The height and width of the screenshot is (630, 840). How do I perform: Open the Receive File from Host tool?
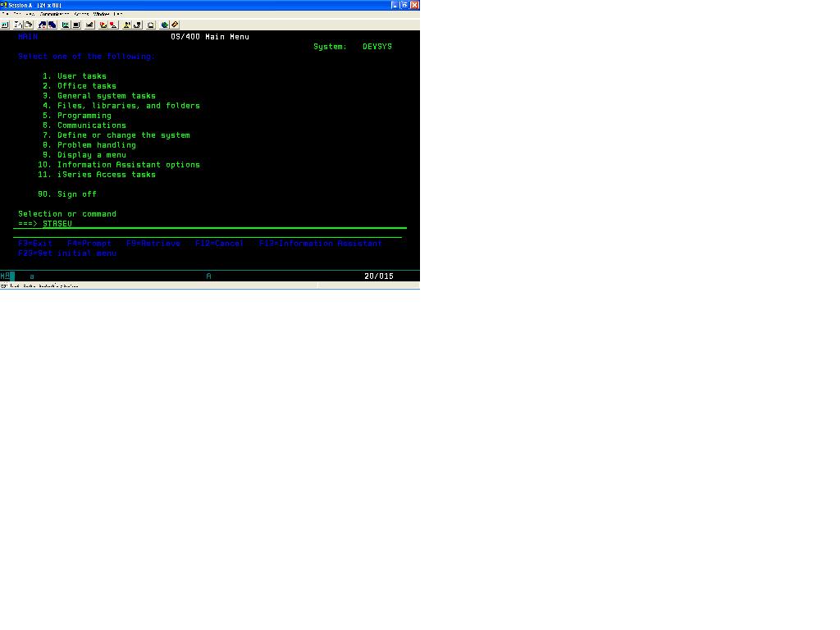(x=52, y=25)
